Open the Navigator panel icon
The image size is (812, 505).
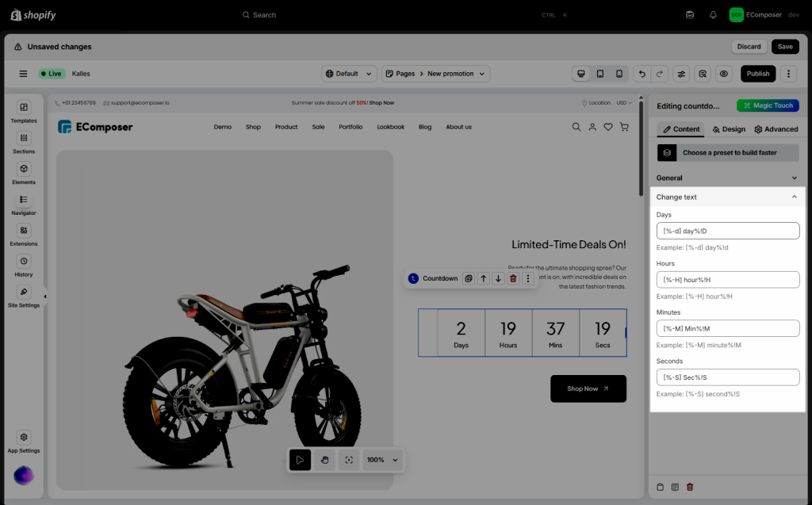coord(24,200)
